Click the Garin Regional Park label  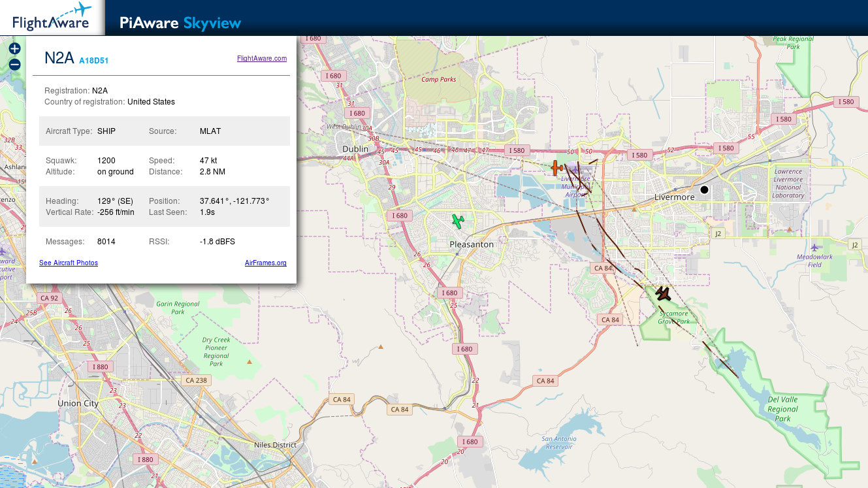coord(177,308)
